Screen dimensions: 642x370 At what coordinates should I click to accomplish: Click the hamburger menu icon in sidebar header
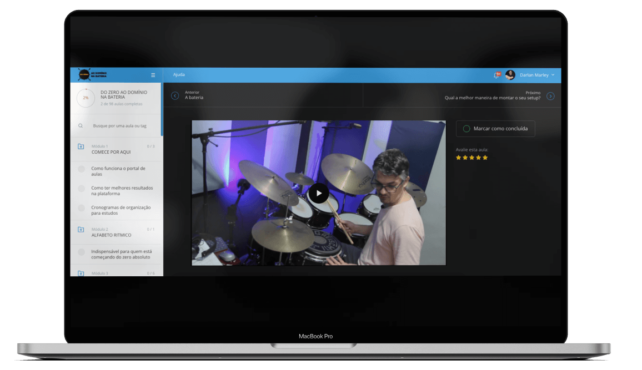pyautogui.click(x=153, y=75)
